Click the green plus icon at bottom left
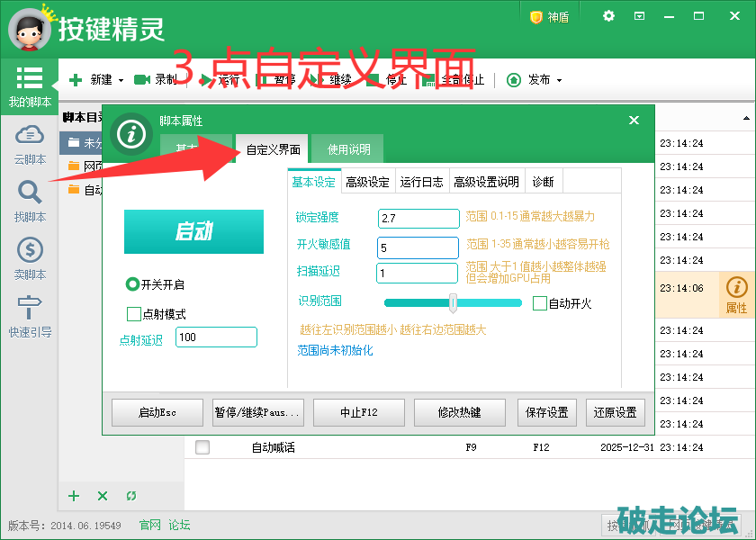 [75, 496]
